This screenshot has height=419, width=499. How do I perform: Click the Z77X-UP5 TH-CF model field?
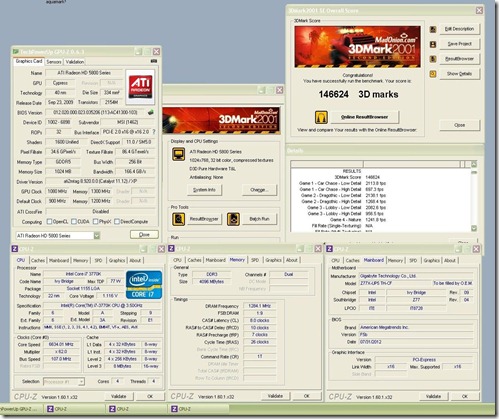point(395,283)
